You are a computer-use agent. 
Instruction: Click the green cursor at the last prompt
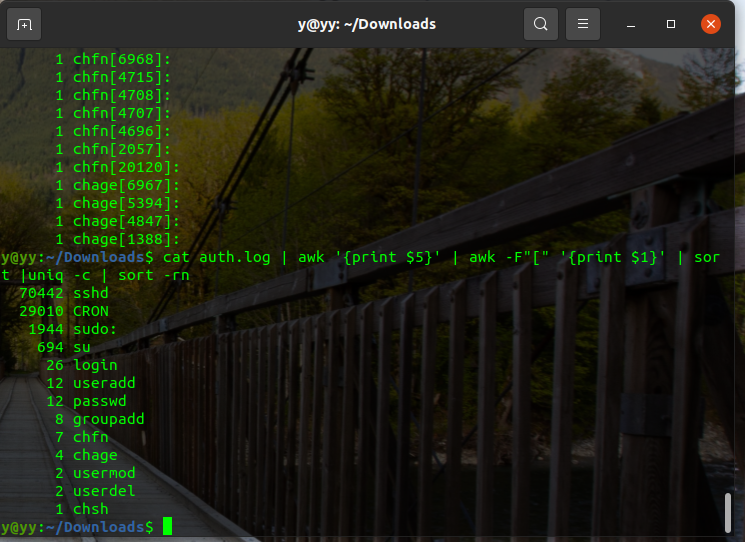[x=167, y=526]
